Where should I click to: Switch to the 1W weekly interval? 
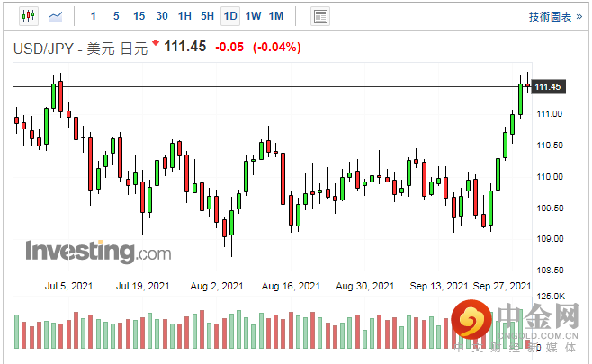pyautogui.click(x=253, y=16)
